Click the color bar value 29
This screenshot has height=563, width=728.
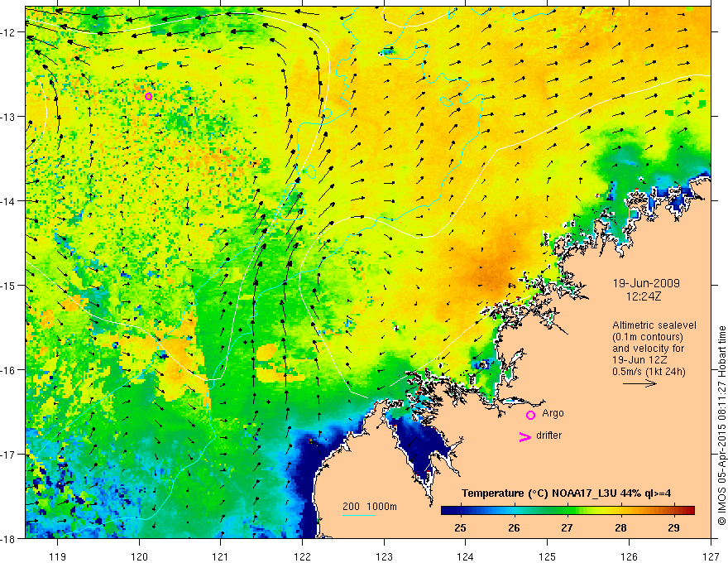pos(673,527)
